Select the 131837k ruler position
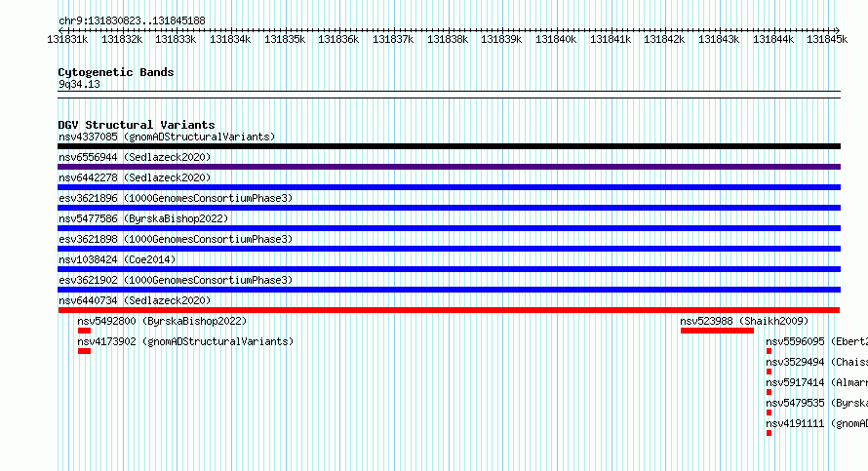 tap(393, 39)
